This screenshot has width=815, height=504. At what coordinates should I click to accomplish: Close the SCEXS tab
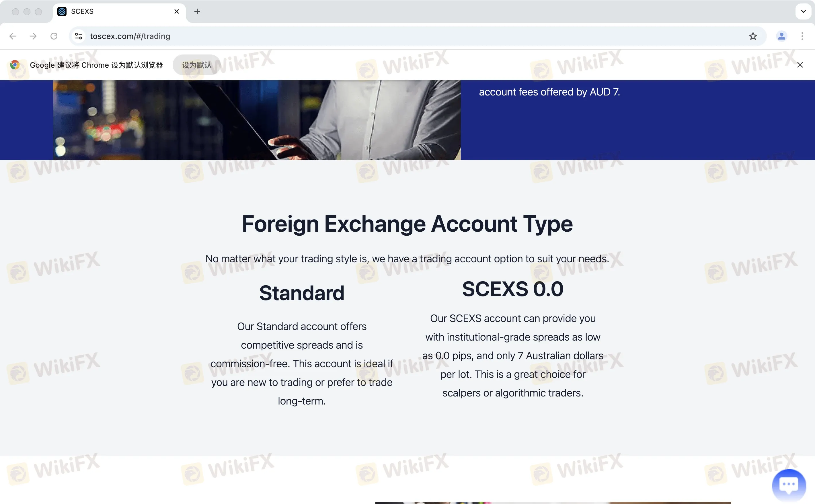pos(177,12)
